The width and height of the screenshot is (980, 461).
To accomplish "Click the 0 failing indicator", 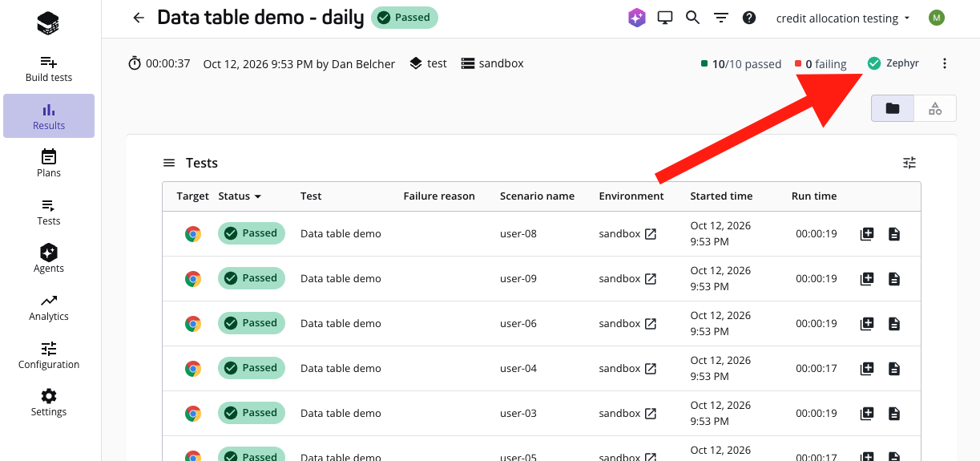I will [x=821, y=64].
